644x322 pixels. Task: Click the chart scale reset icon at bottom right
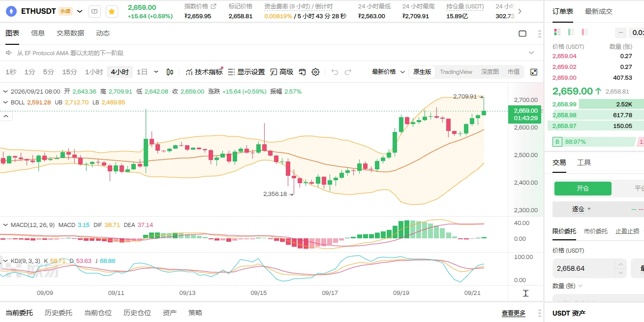pyautogui.click(x=525, y=293)
